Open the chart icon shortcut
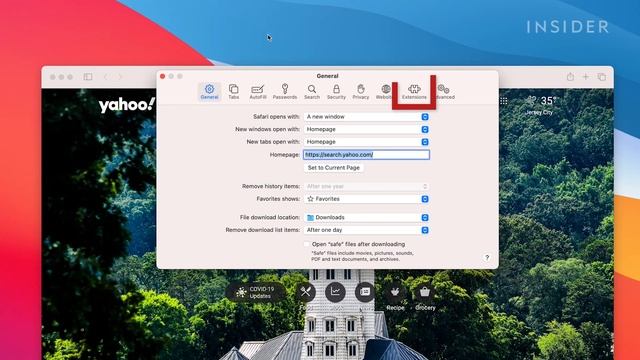The height and width of the screenshot is (360, 640). 335,291
